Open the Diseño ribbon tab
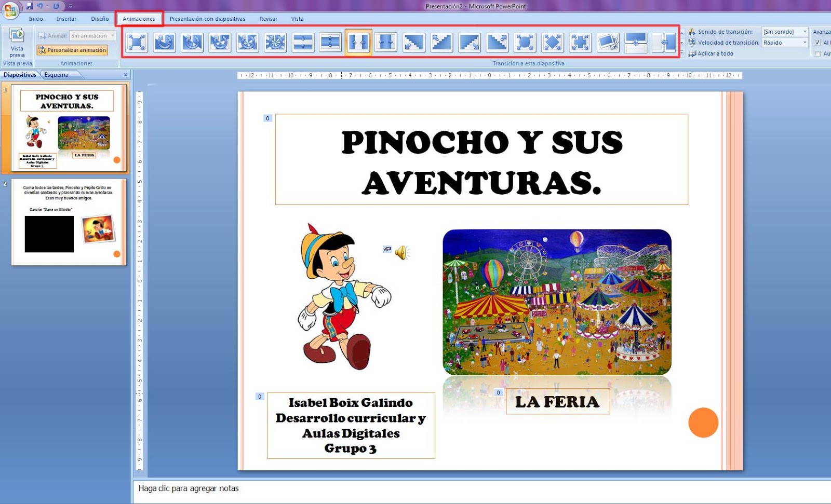 point(100,19)
